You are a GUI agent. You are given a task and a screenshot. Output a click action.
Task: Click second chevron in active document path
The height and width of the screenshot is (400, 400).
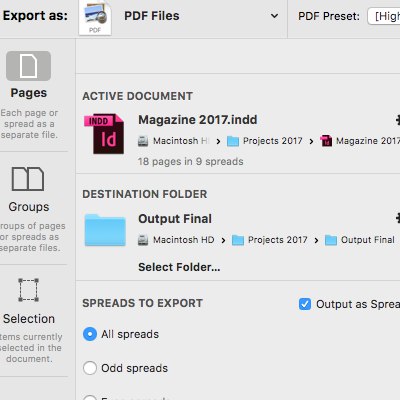click(x=311, y=142)
